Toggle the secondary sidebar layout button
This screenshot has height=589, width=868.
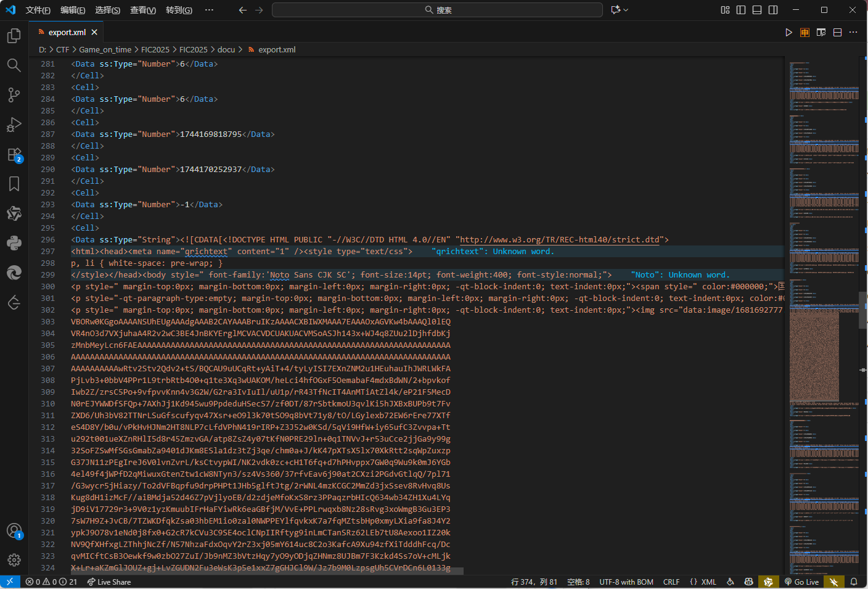click(773, 10)
